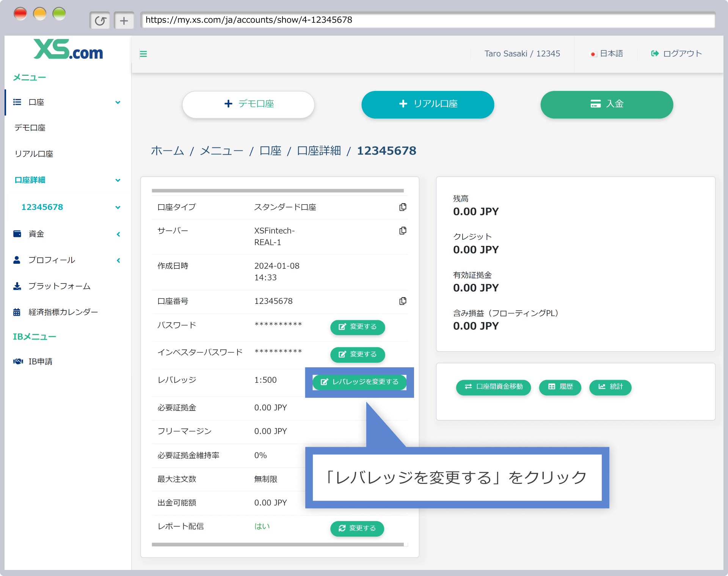Image resolution: width=728 pixels, height=576 pixels.
Task: Click the top horizontal scrollbar of account table
Action: (x=278, y=191)
